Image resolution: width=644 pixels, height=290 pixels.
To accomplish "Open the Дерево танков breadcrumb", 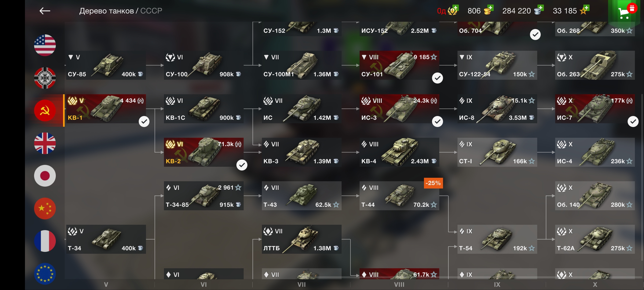I will [x=107, y=11].
